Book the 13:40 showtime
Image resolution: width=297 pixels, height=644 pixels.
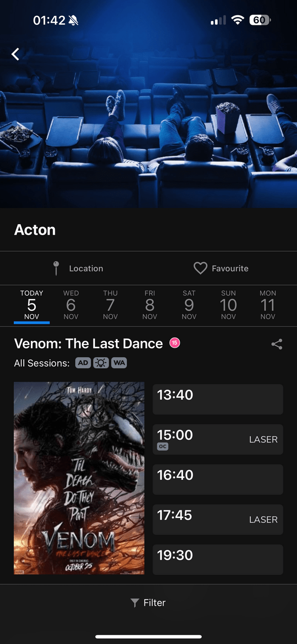coord(218,399)
